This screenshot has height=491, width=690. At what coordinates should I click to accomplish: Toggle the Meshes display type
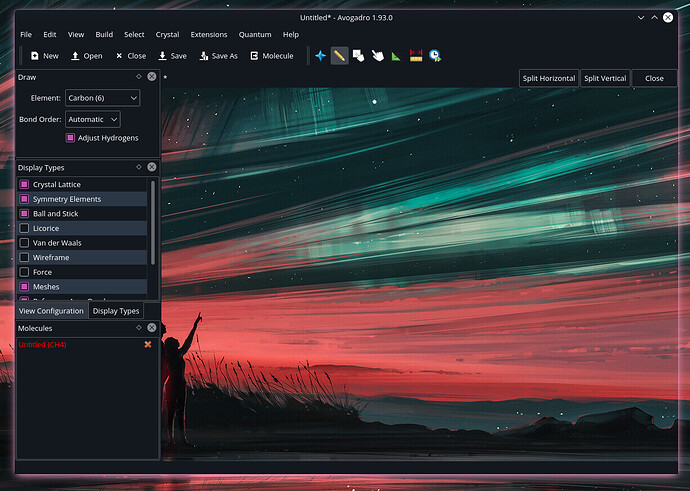click(x=24, y=286)
